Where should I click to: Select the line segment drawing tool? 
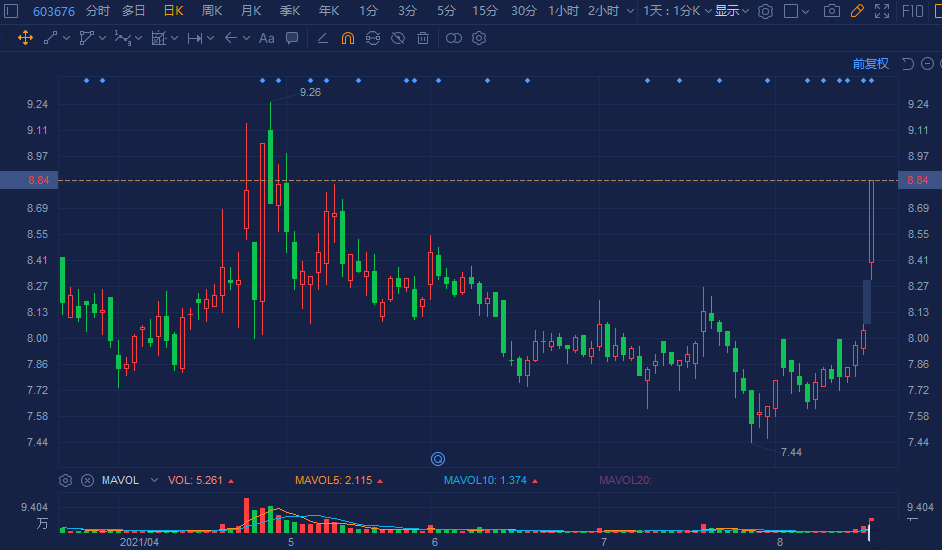pos(50,38)
